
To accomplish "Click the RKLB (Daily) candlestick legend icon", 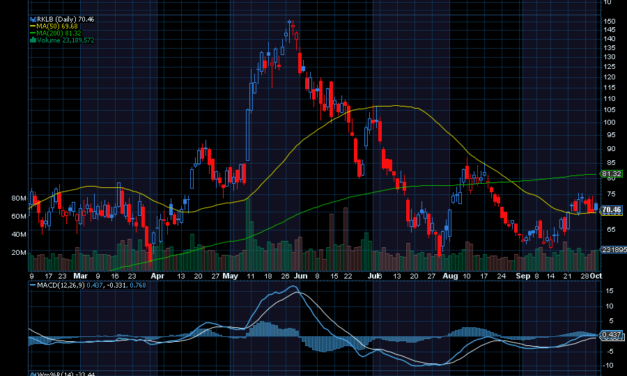I will pyautogui.click(x=33, y=19).
